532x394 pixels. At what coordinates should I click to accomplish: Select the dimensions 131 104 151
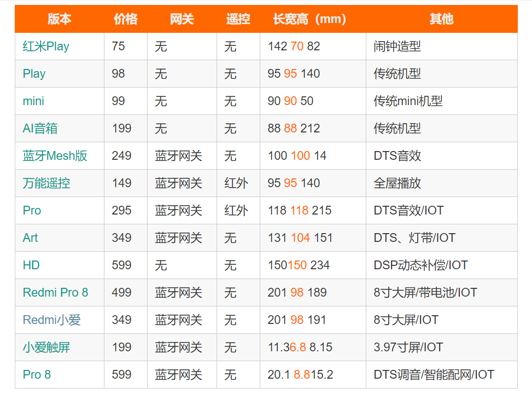(300, 237)
